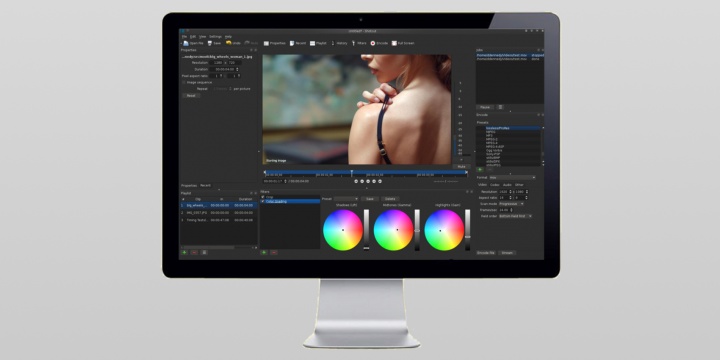Screen dimensions: 720x360
Task: Open the Scan mode dropdown
Action: pos(511,203)
